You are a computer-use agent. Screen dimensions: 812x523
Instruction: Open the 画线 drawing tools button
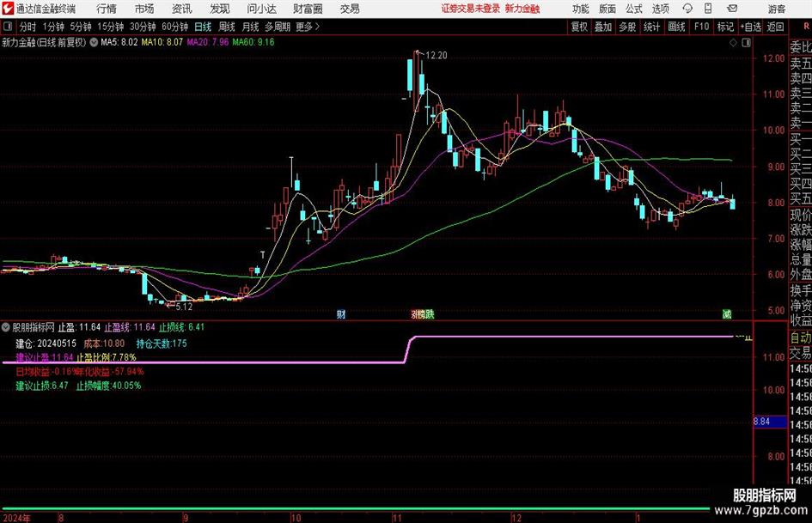click(x=676, y=27)
